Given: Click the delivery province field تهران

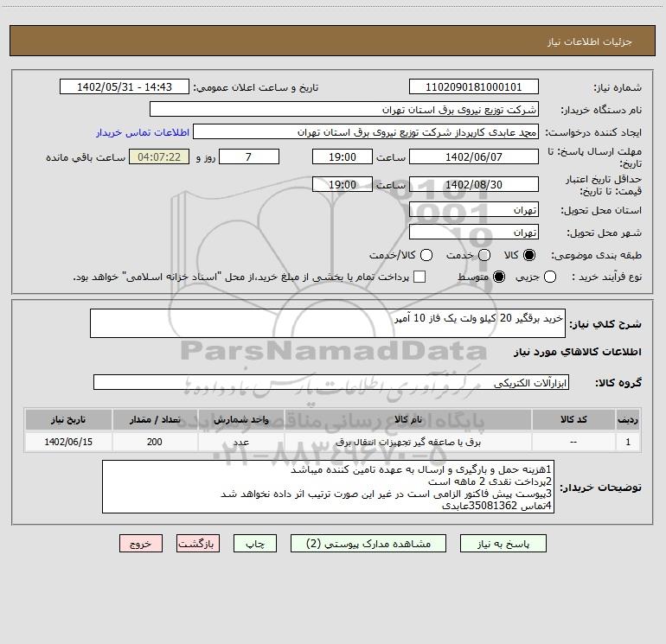Looking at the screenshot, I should 474,209.
